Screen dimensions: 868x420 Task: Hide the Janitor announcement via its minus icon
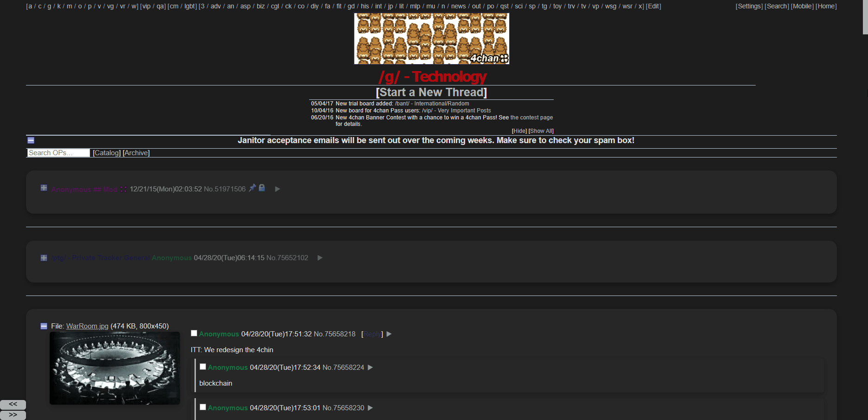[31, 140]
